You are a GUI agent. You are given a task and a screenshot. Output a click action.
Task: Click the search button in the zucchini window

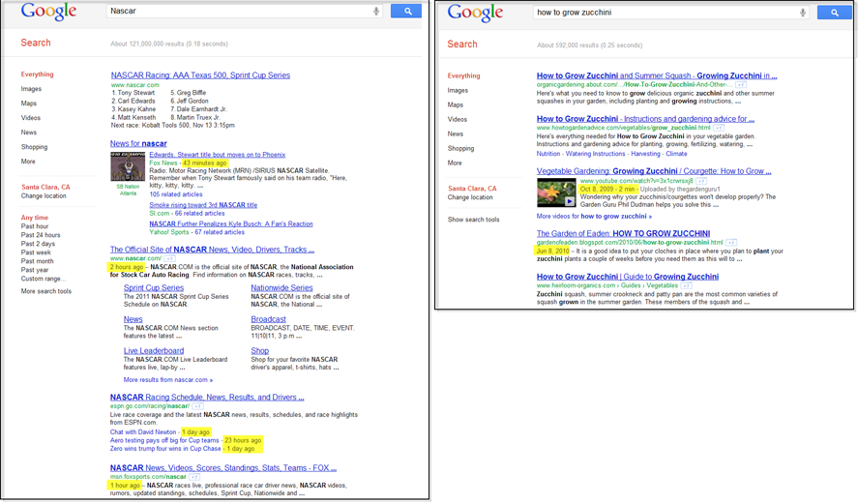pos(834,12)
